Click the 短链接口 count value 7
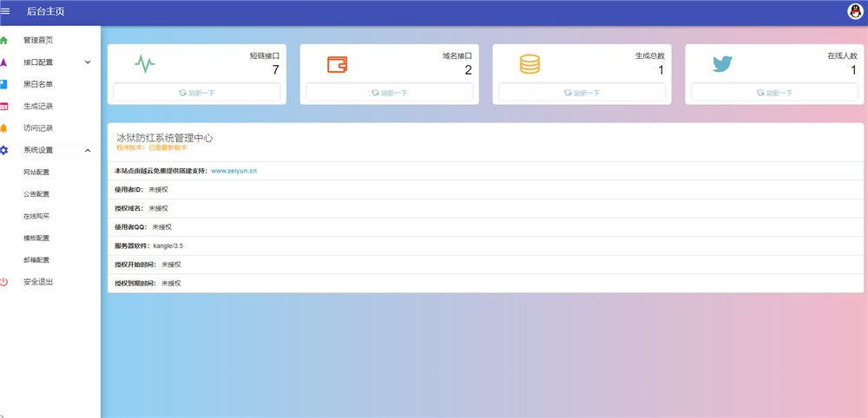Screen dimensions: 868x418 (x=276, y=70)
